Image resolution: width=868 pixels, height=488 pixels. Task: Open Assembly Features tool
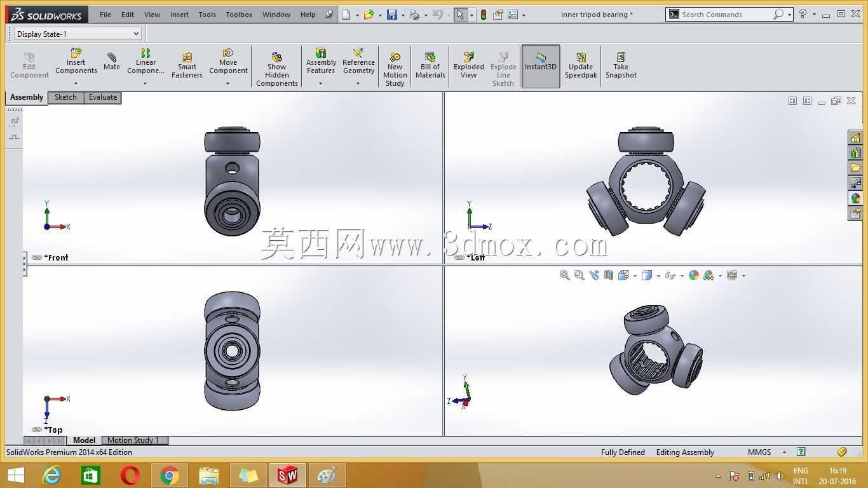coord(321,62)
